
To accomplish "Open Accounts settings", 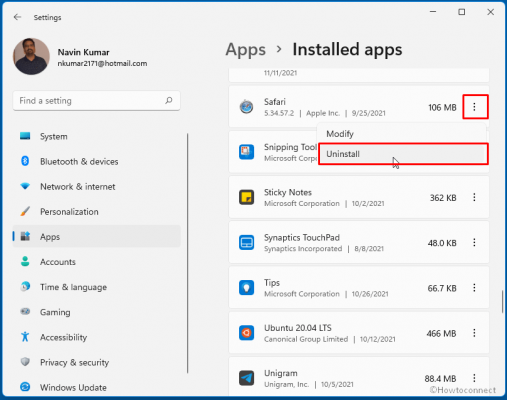I will click(97, 261).
